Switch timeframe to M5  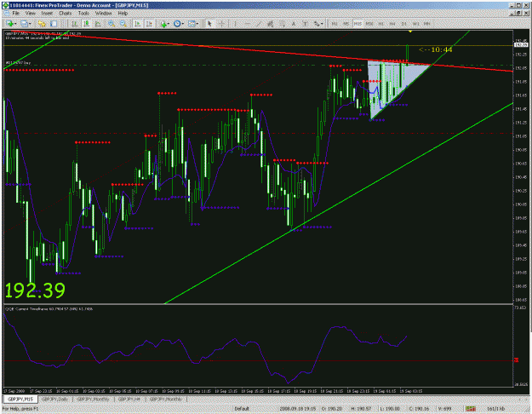pos(346,24)
